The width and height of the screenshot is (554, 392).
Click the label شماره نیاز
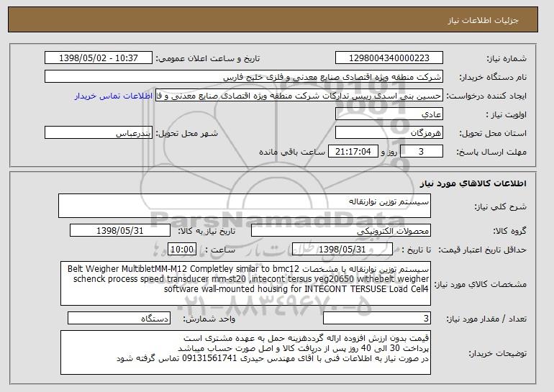click(x=507, y=58)
